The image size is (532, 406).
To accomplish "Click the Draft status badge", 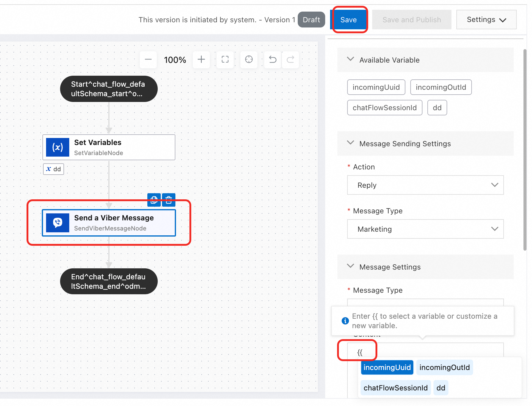I will [311, 20].
